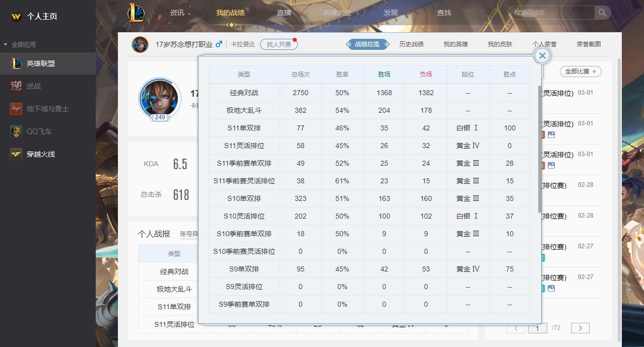Open the 荣誉截图 sub-tab
The image size is (644, 347).
pyautogui.click(x=589, y=44)
